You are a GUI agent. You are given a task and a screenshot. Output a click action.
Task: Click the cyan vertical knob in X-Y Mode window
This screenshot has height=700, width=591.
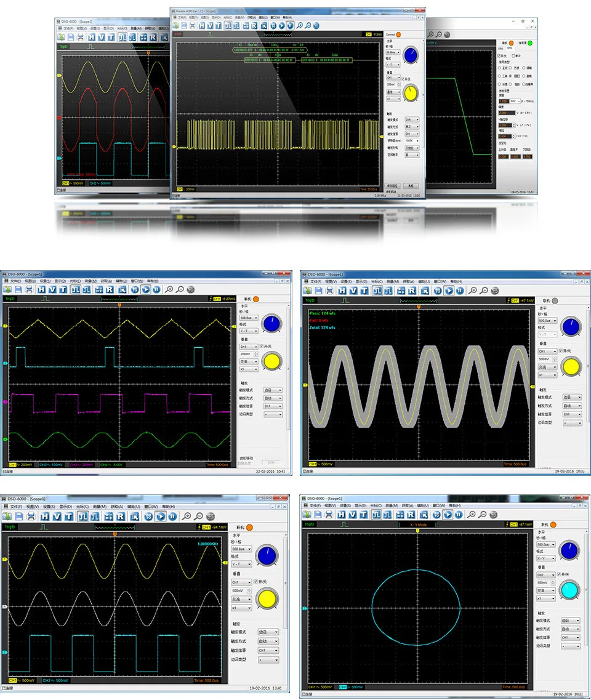569,590
